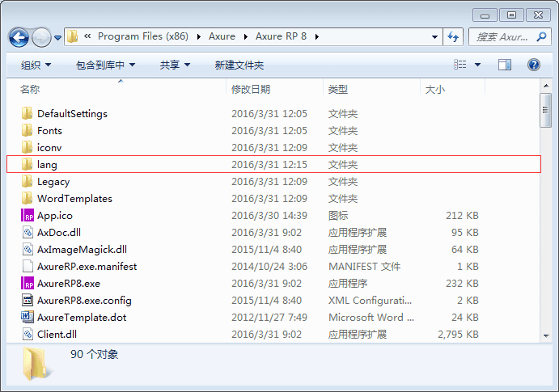Click the AxDoc.dll file icon

coord(28,233)
